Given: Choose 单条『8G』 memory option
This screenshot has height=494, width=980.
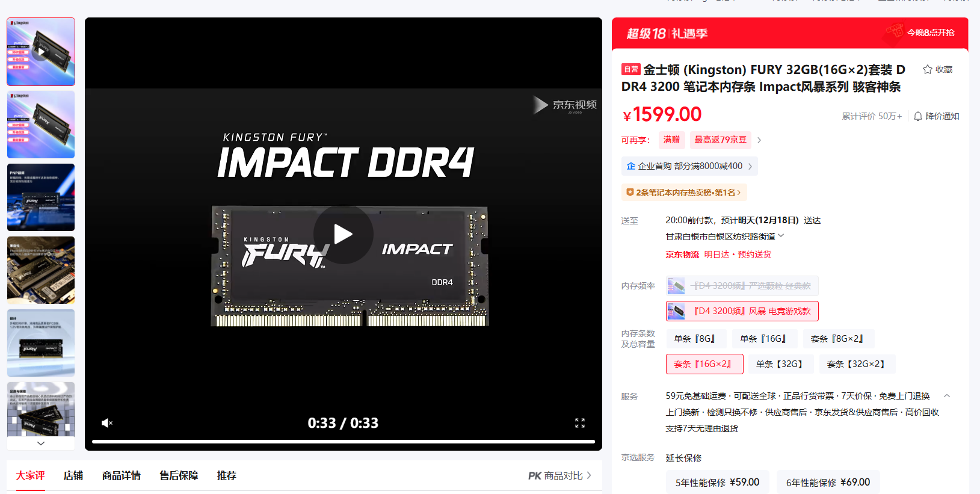Looking at the screenshot, I should click(696, 339).
